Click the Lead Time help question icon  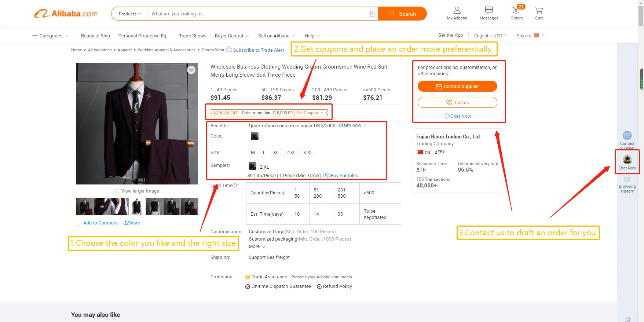(x=235, y=186)
